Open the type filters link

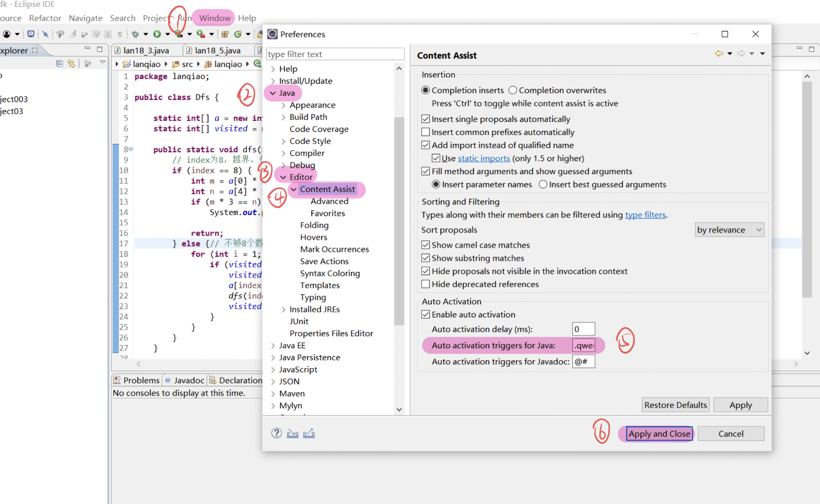[645, 215]
